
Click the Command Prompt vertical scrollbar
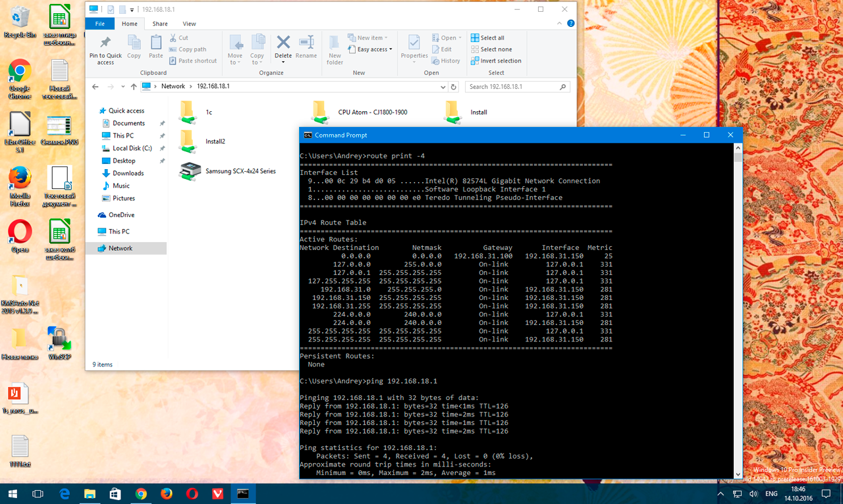click(x=738, y=309)
